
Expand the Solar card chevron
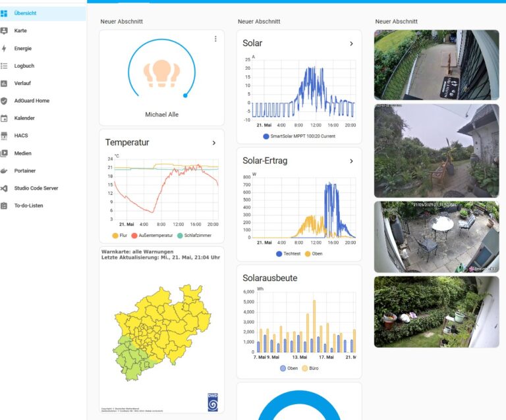[351, 43]
